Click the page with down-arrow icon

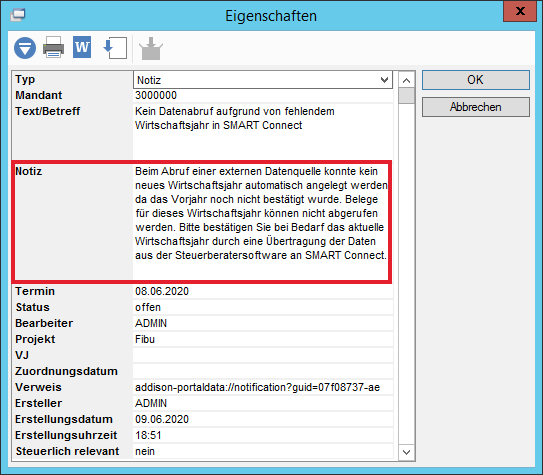(115, 48)
